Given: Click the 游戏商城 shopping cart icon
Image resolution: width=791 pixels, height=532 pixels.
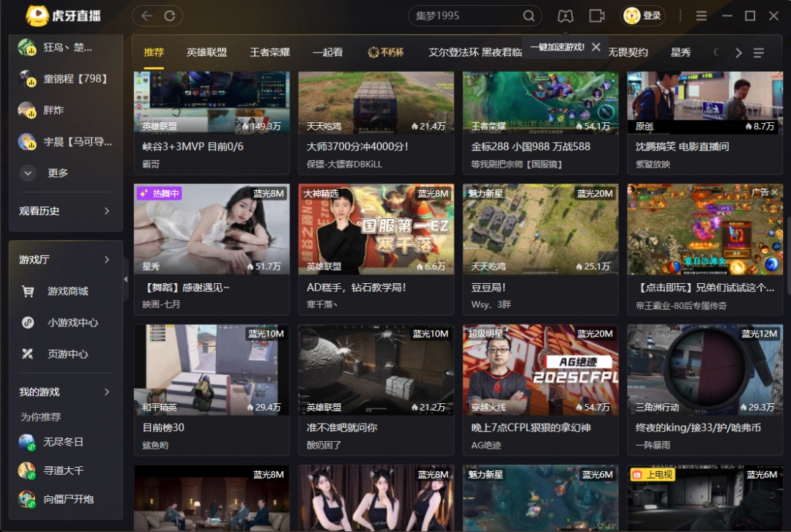Looking at the screenshot, I should coord(28,291).
